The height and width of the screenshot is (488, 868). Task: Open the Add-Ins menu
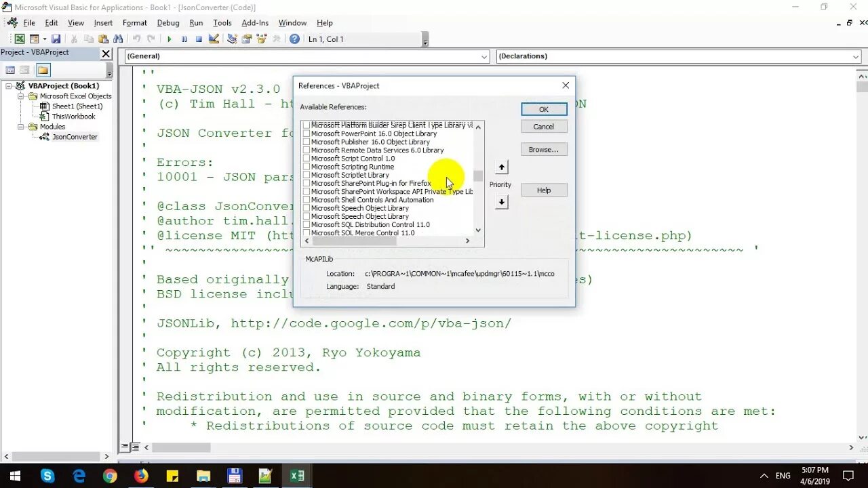(255, 23)
